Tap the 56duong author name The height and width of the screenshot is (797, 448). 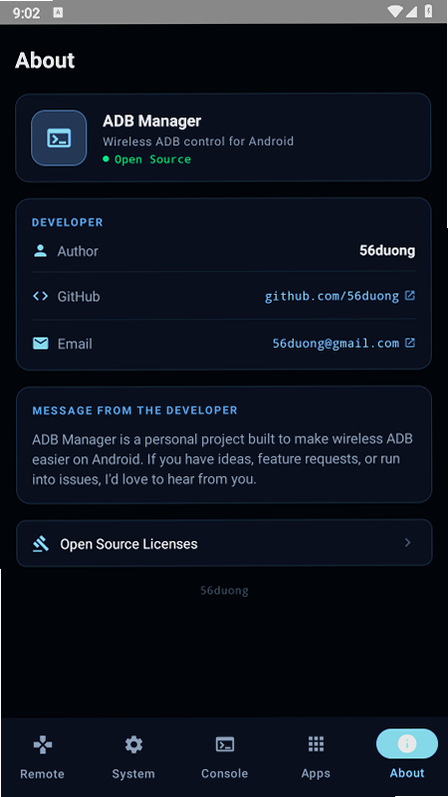tap(387, 251)
